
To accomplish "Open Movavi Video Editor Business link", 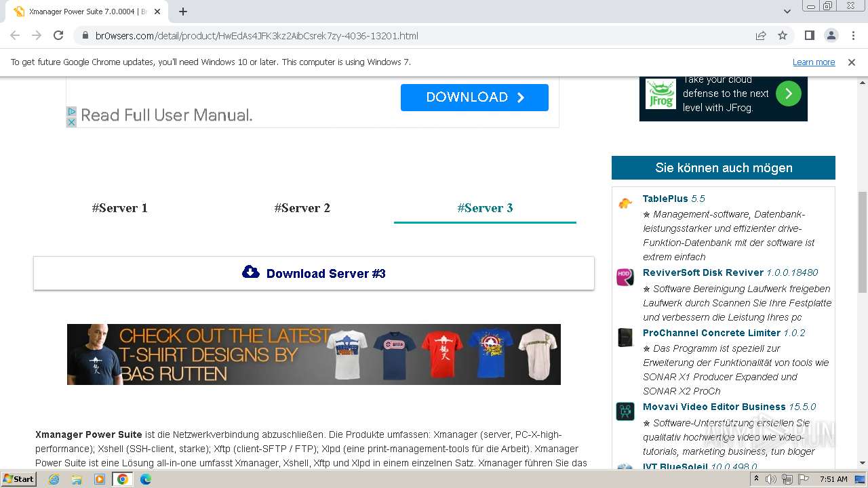I will coord(730,407).
